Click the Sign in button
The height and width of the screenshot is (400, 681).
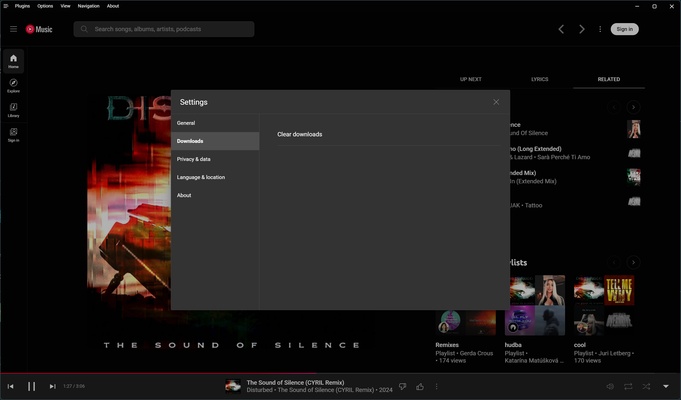tap(625, 29)
